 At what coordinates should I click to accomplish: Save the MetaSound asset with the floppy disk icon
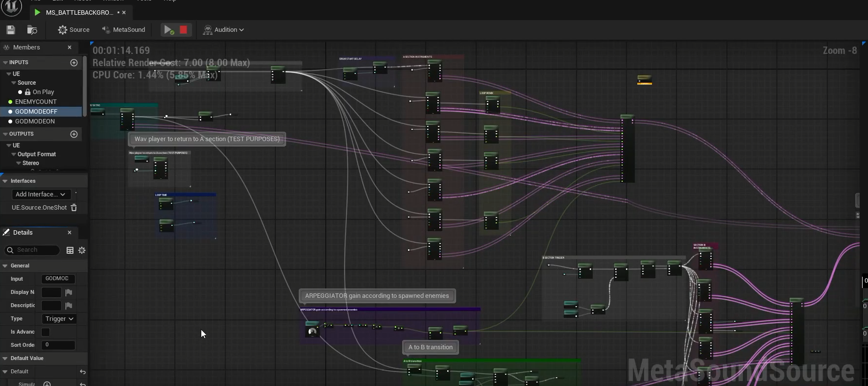click(11, 30)
